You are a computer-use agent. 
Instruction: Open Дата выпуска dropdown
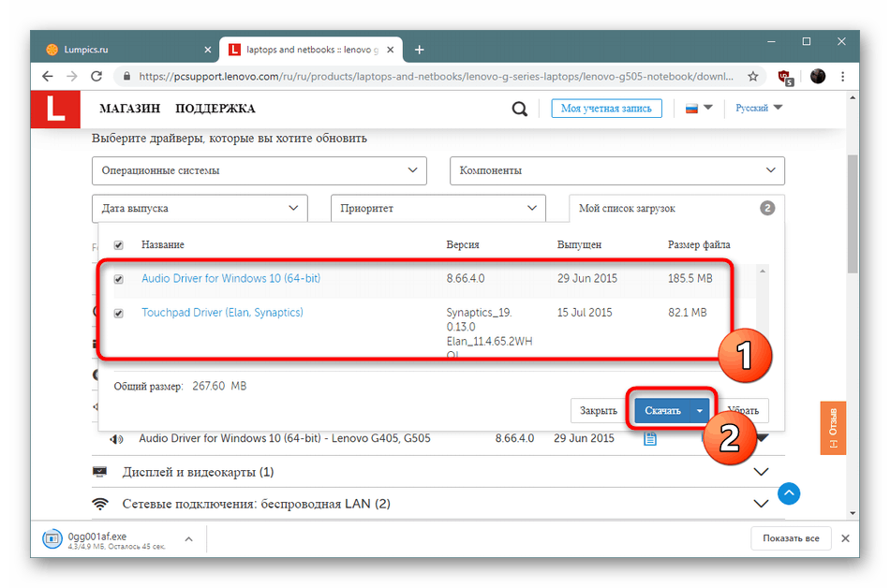(200, 208)
